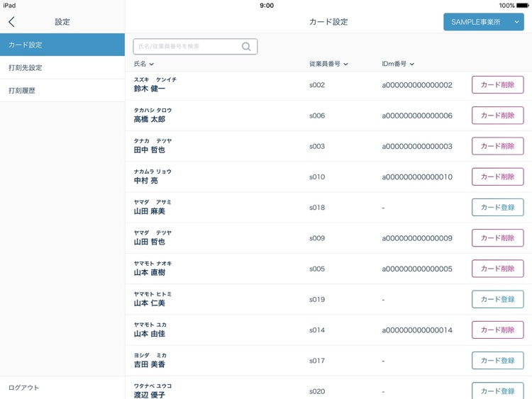Sort by IDm番号 column header
532x399 pixels.
(398, 64)
